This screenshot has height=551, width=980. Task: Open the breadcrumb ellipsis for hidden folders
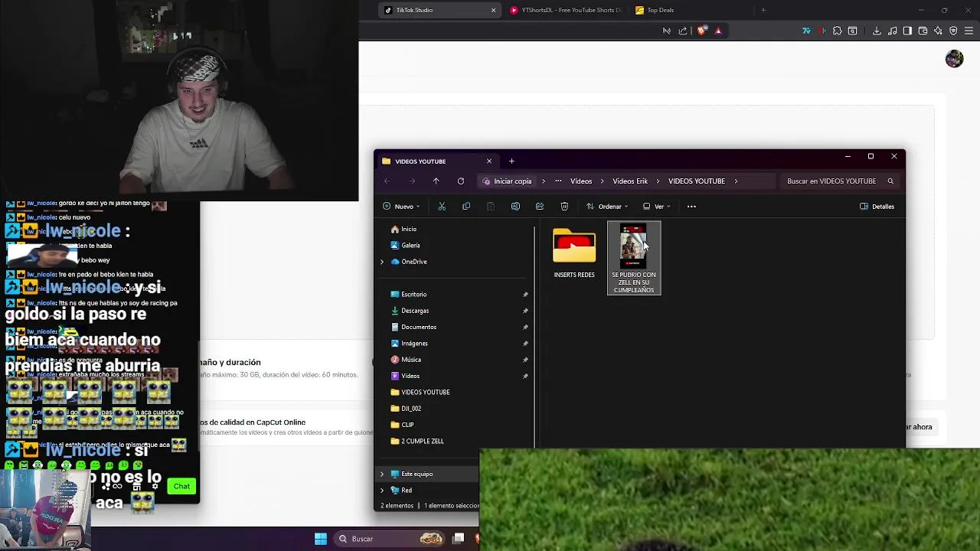(558, 181)
